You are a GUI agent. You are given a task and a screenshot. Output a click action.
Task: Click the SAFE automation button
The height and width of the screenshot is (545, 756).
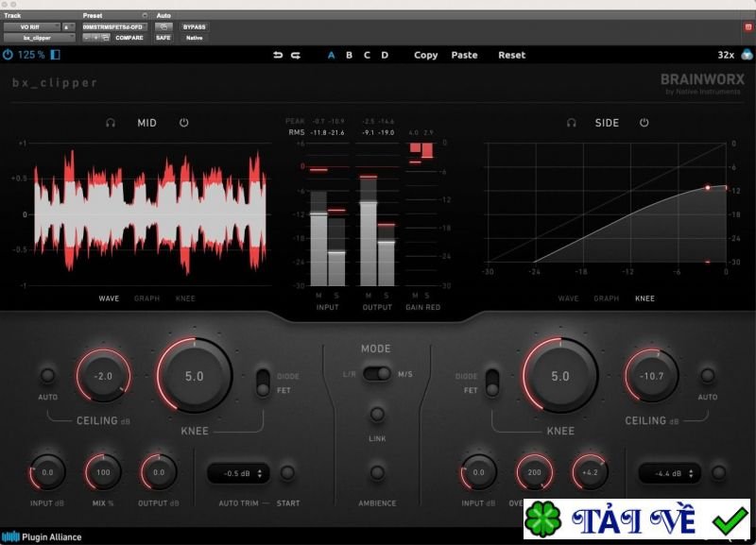(x=163, y=38)
